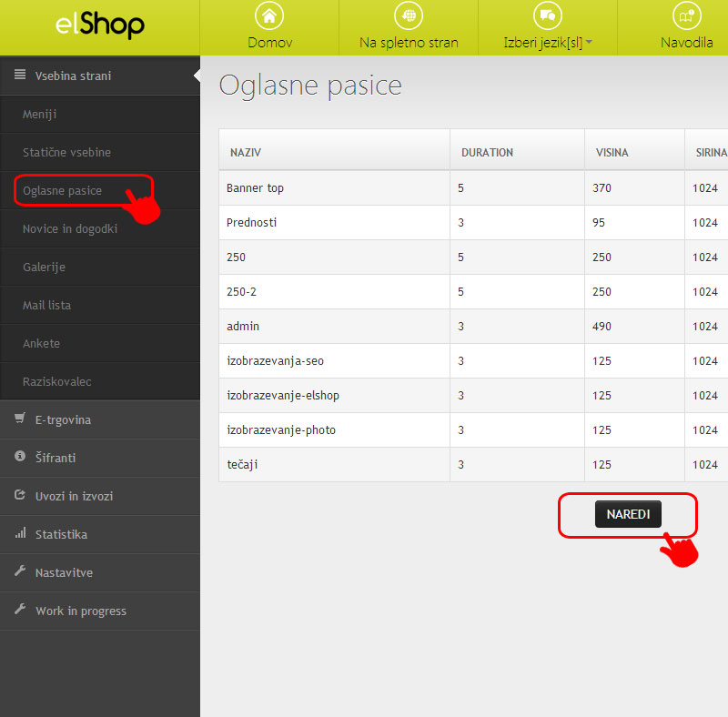This screenshot has width=728, height=717.
Task: Click the bar chart icon beside Statistika
Action: click(20, 532)
